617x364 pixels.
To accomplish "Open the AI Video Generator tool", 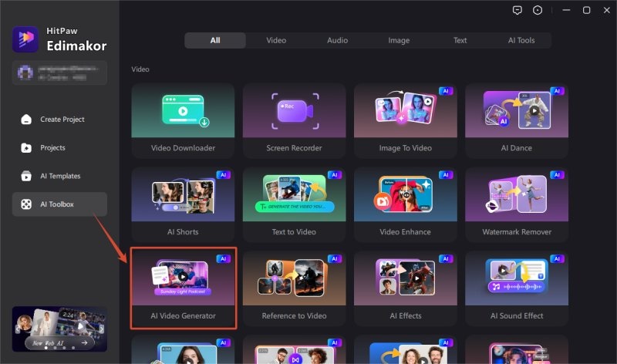I will pyautogui.click(x=183, y=288).
